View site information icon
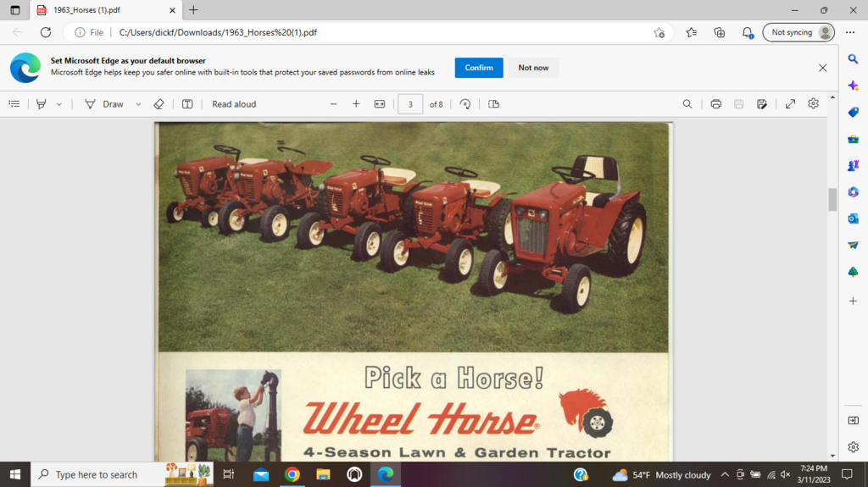The width and height of the screenshot is (868, 487). 80,32
